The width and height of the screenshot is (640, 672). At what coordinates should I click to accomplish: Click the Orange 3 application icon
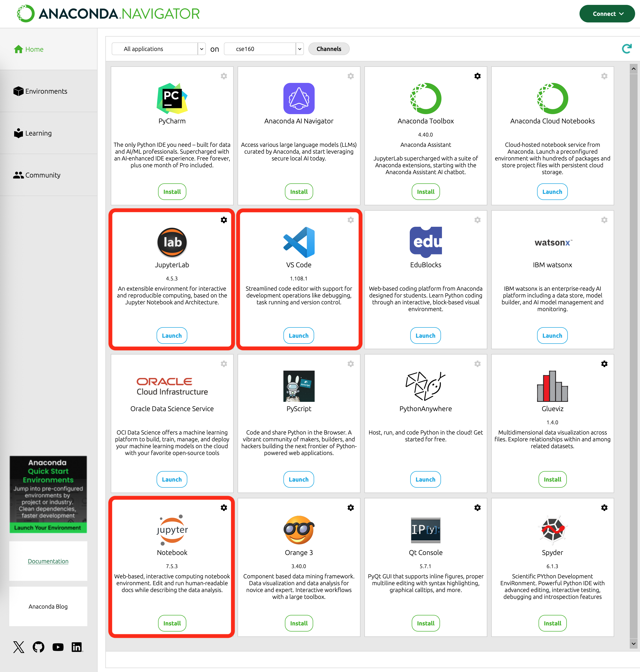pyautogui.click(x=299, y=530)
